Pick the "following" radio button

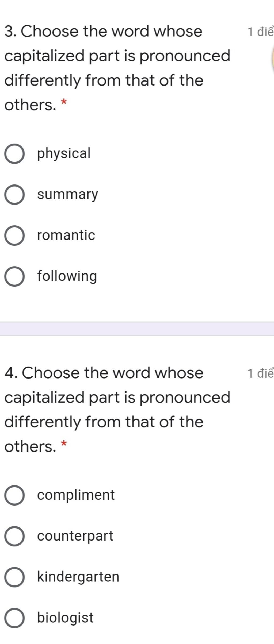click(x=14, y=276)
